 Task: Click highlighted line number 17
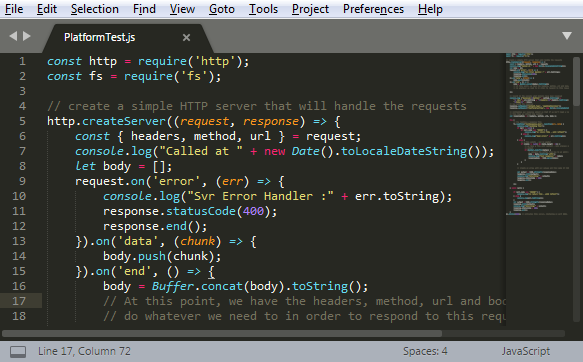(x=19, y=301)
